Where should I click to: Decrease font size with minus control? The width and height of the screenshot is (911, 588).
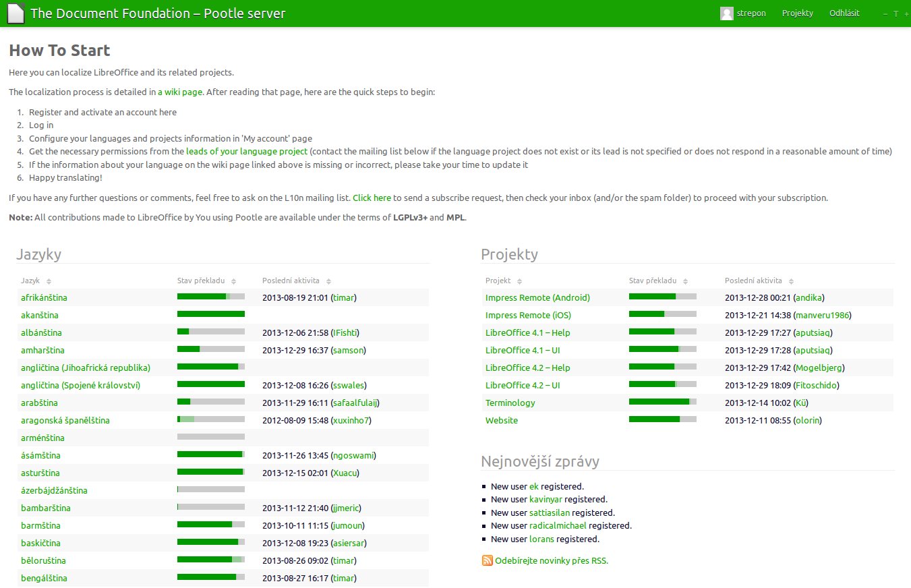click(885, 13)
